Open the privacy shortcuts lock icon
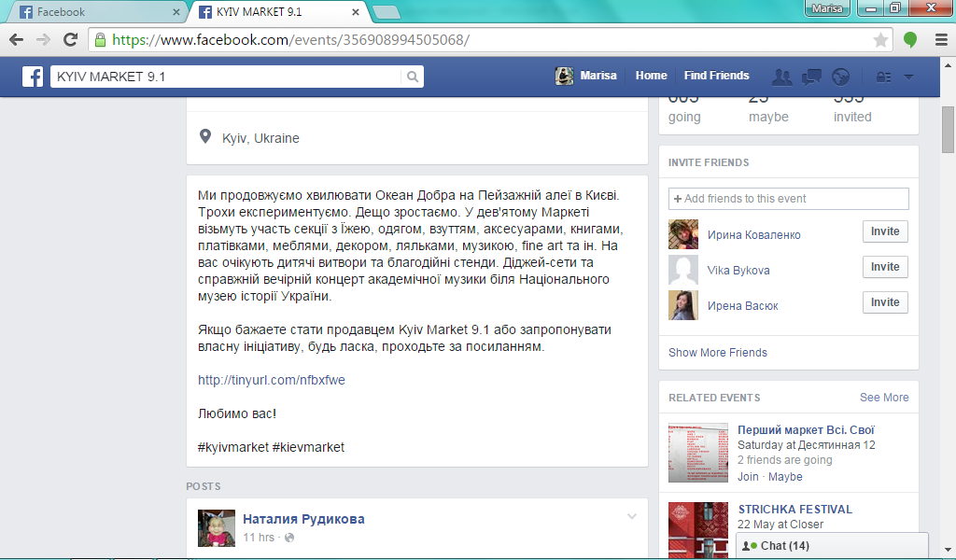Screen dimensions: 956x560 coord(883,77)
